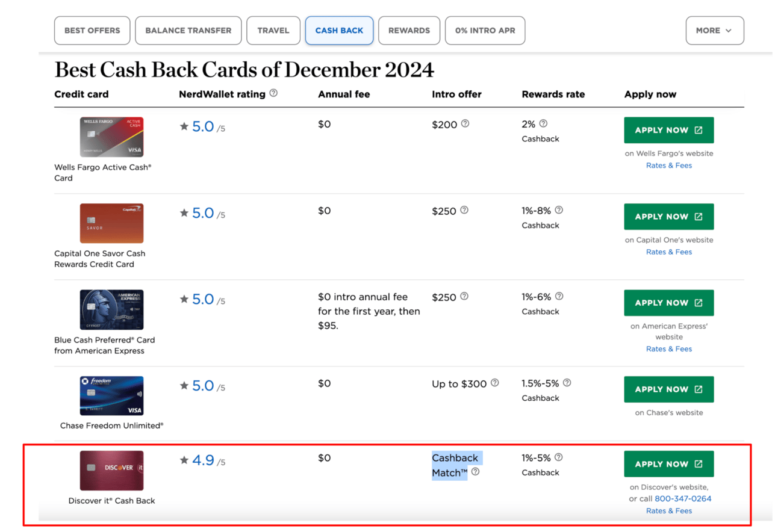The image size is (778, 532).
Task: Click the Up to $300 intro offer
Action: point(459,384)
